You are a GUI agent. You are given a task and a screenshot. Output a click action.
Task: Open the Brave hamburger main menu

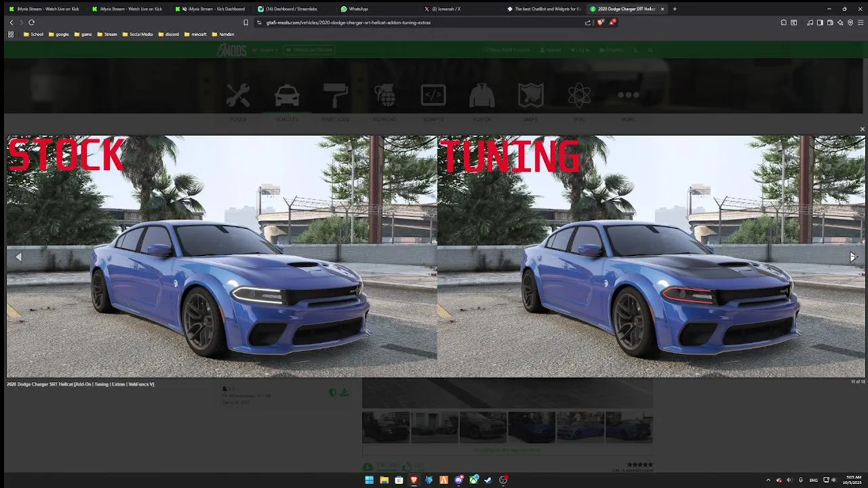pyautogui.click(x=861, y=22)
